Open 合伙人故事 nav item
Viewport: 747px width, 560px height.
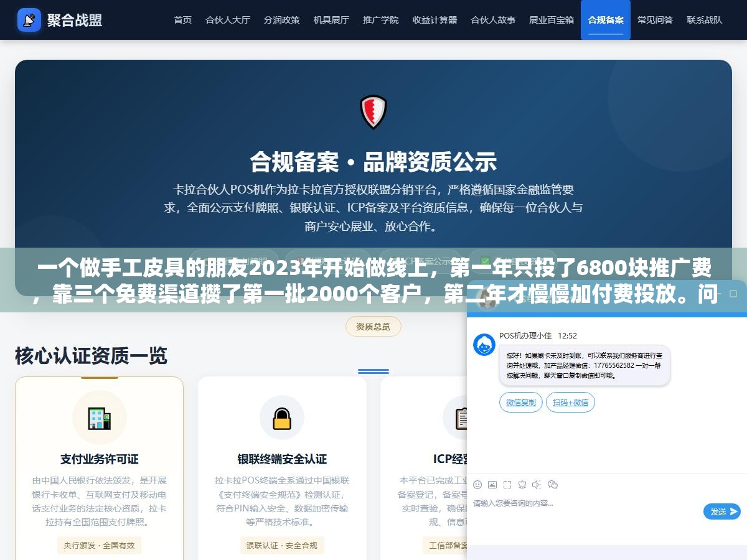tap(493, 20)
